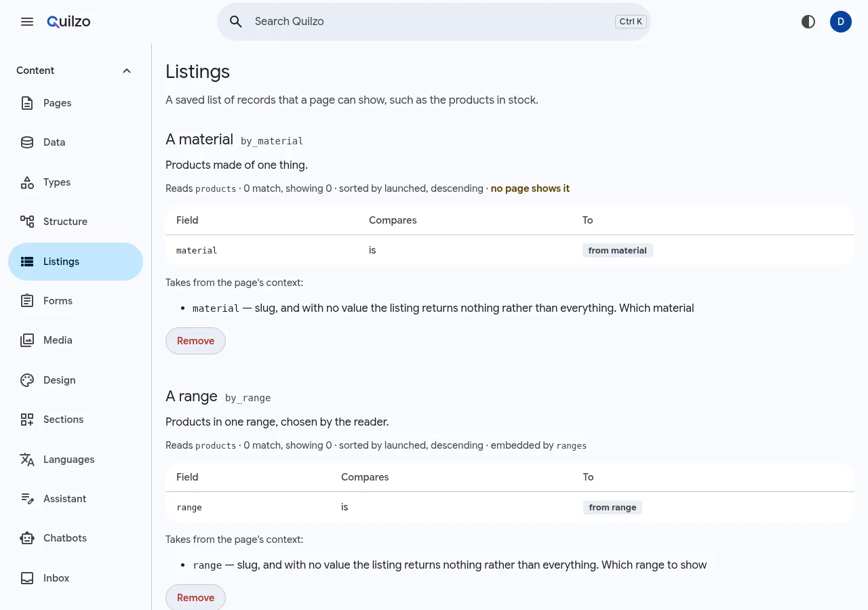Click the by_material identifier text
The width and height of the screenshot is (868, 610).
pos(272,141)
